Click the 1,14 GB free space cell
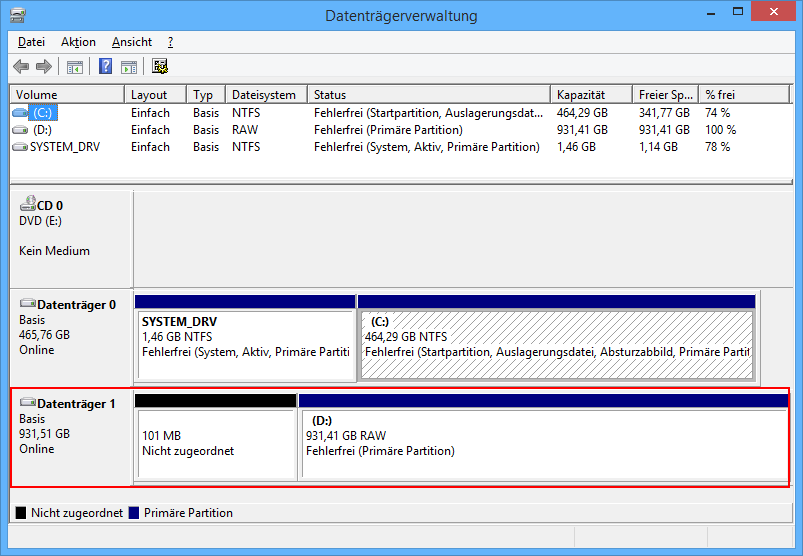This screenshot has width=803, height=556. pos(658,147)
